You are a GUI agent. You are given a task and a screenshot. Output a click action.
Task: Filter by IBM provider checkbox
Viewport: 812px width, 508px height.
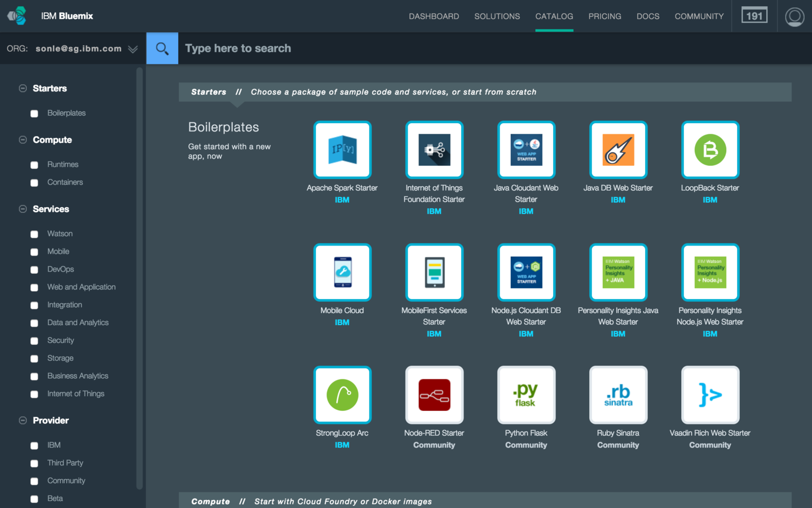point(34,445)
